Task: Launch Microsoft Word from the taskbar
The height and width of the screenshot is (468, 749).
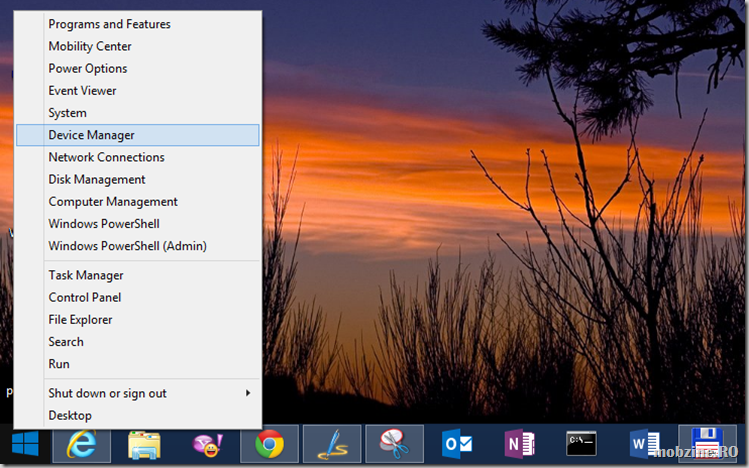Action: pyautogui.click(x=643, y=443)
